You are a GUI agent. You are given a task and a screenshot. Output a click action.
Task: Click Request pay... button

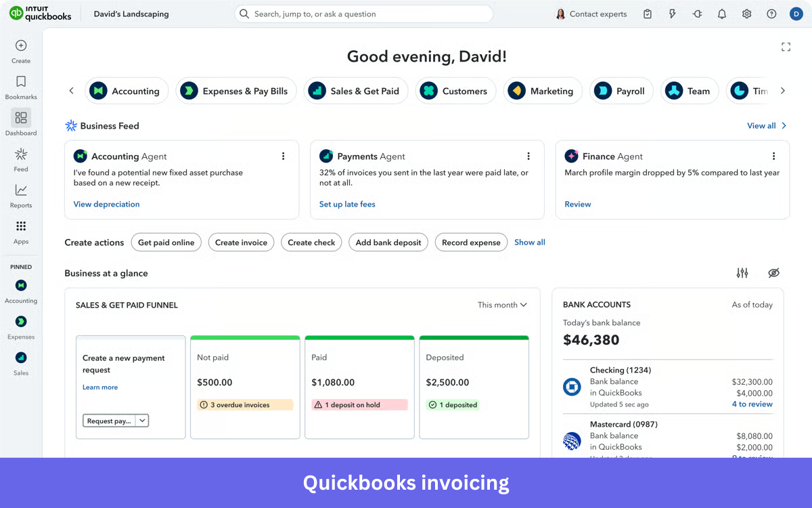109,421
